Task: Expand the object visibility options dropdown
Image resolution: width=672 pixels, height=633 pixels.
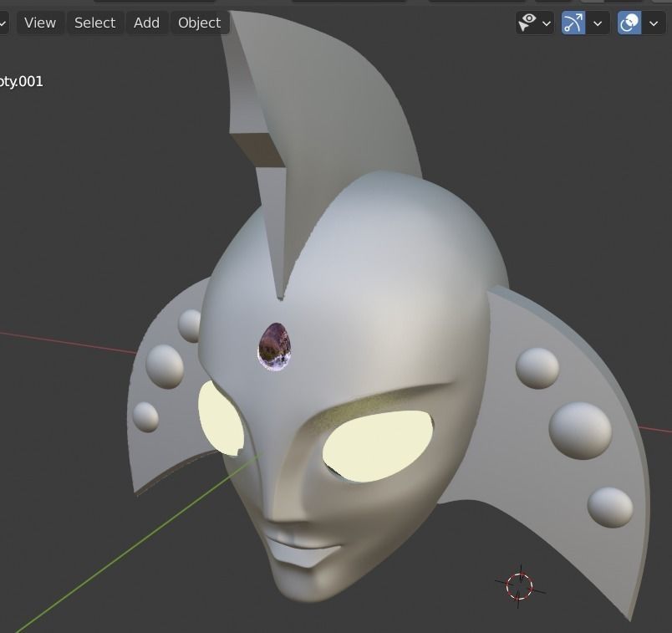Action: pos(547,23)
